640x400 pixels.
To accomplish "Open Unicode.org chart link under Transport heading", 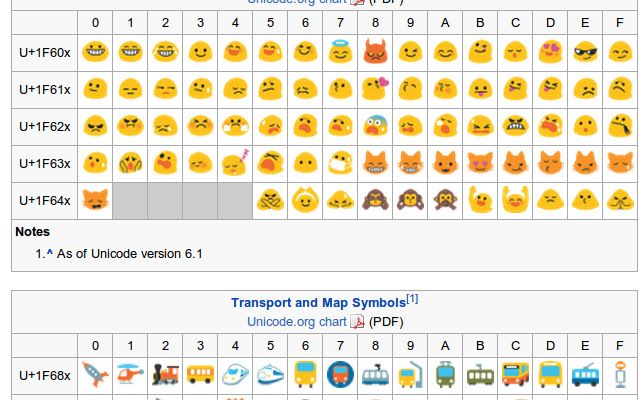I will [x=296, y=321].
